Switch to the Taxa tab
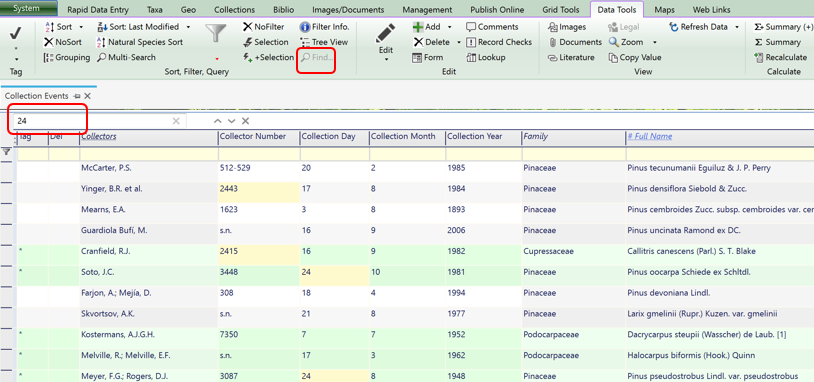The height and width of the screenshot is (382, 814). tap(155, 9)
